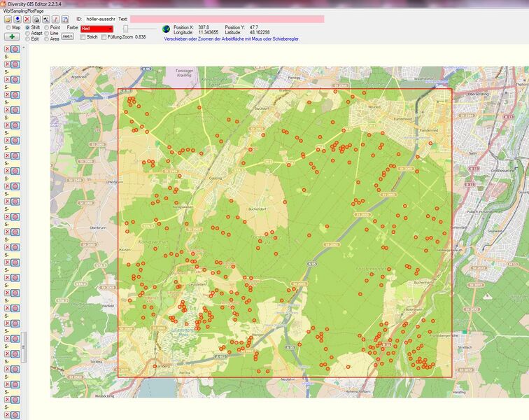Image resolution: width=529 pixels, height=420 pixels.
Task: Click the red pencil toolbar icon
Action: pyautogui.click(x=56, y=19)
